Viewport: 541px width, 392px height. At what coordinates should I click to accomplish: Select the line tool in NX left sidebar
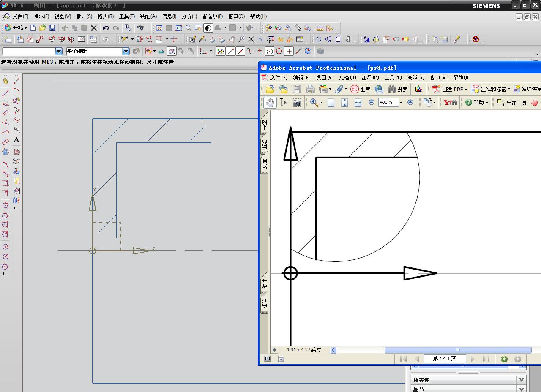coord(16,81)
